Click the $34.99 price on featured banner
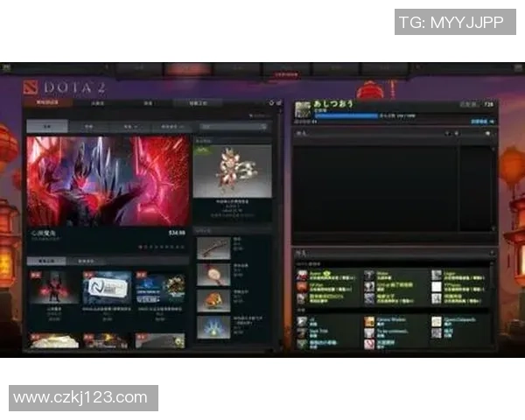Screen dimensions: 525x420 (x=177, y=233)
